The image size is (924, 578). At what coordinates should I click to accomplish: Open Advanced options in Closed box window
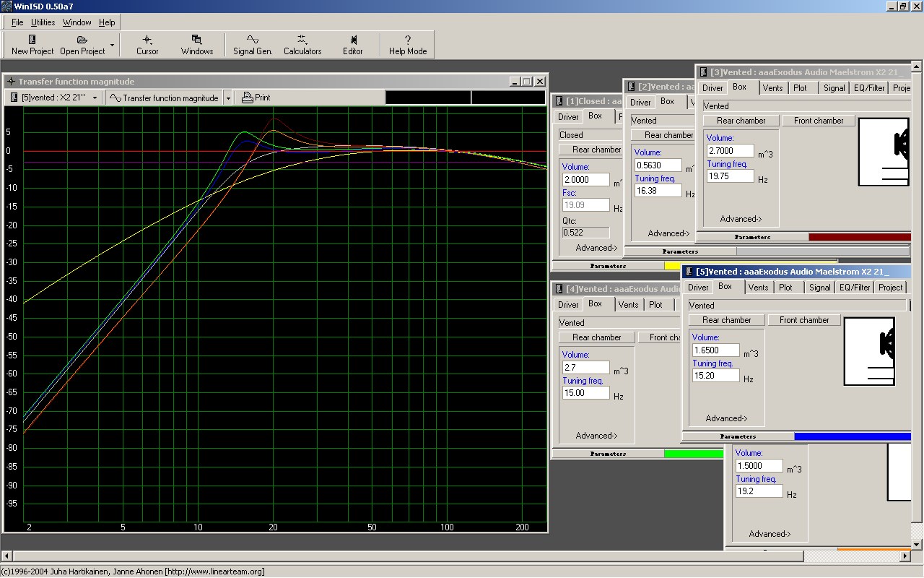point(596,248)
